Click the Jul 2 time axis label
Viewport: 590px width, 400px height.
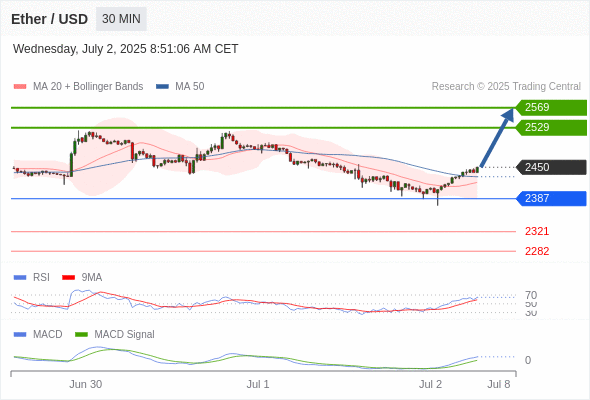430,384
